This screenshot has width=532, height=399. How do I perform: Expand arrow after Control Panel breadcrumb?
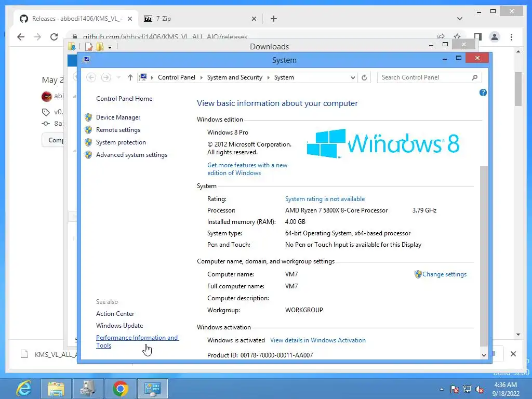click(x=201, y=78)
